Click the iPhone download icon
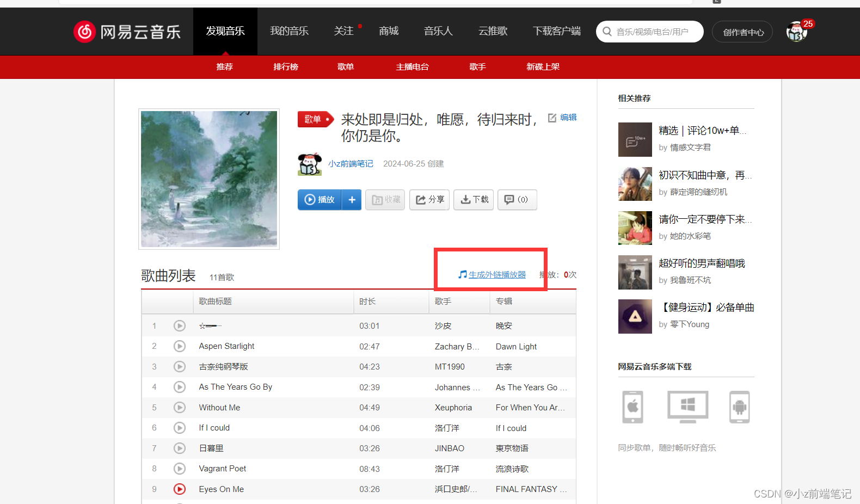The width and height of the screenshot is (860, 504). click(x=632, y=407)
